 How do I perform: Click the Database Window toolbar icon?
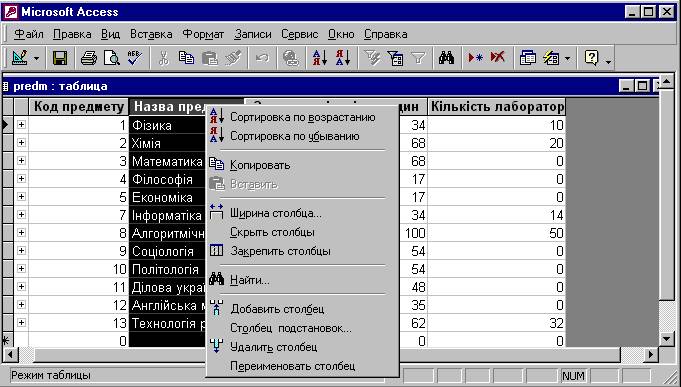click(x=527, y=58)
